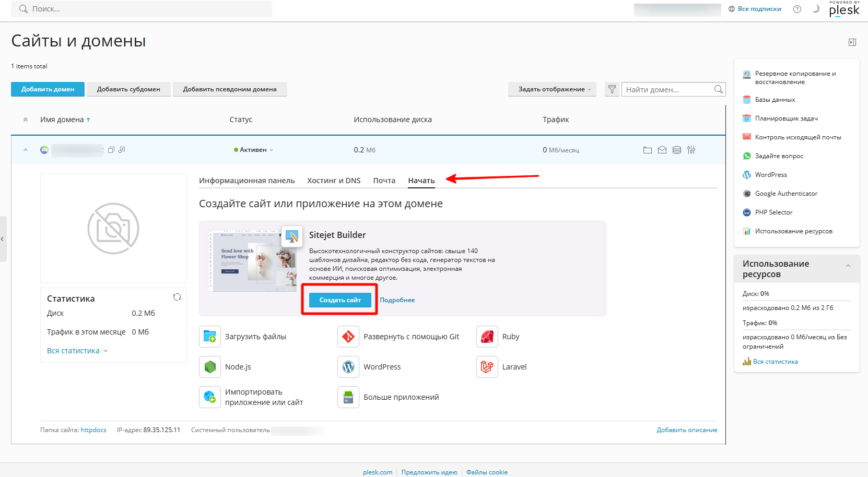Image resolution: width=868 pixels, height=477 pixels.
Task: Click the Node.js hexagon icon
Action: click(x=210, y=367)
